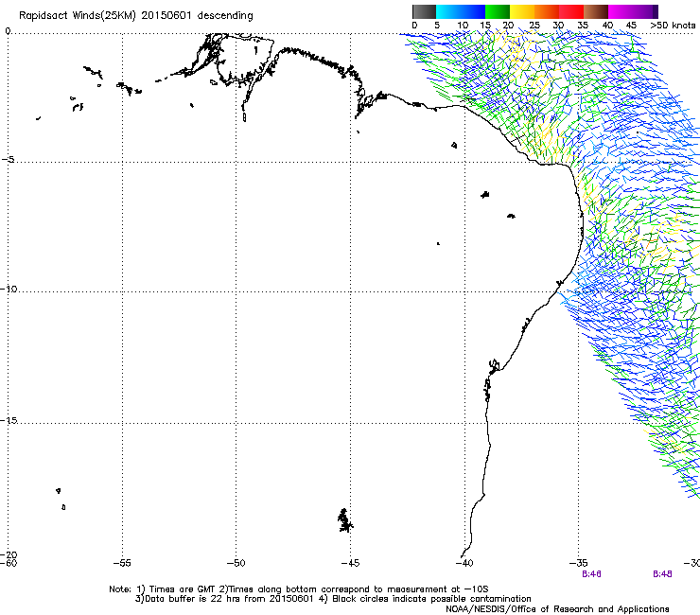Click the latitude label '-15' on left axis
Image resolution: width=700 pixels, height=615 pixels.
coord(9,420)
